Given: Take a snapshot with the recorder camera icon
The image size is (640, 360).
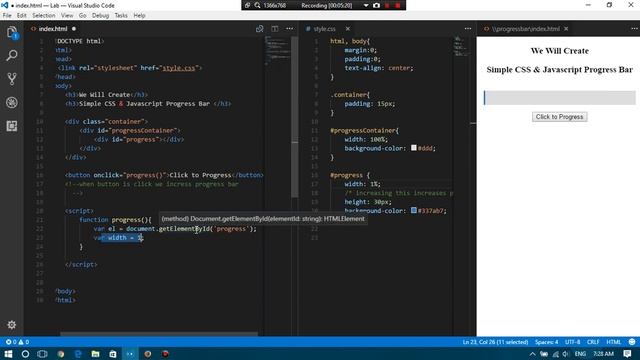Looking at the screenshot, I should coord(376,5).
